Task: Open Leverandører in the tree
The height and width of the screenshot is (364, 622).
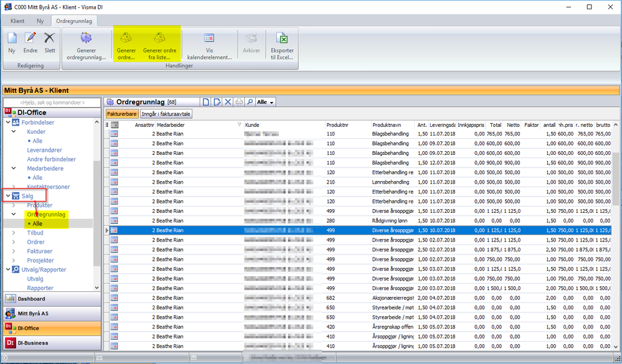Action: click(44, 150)
